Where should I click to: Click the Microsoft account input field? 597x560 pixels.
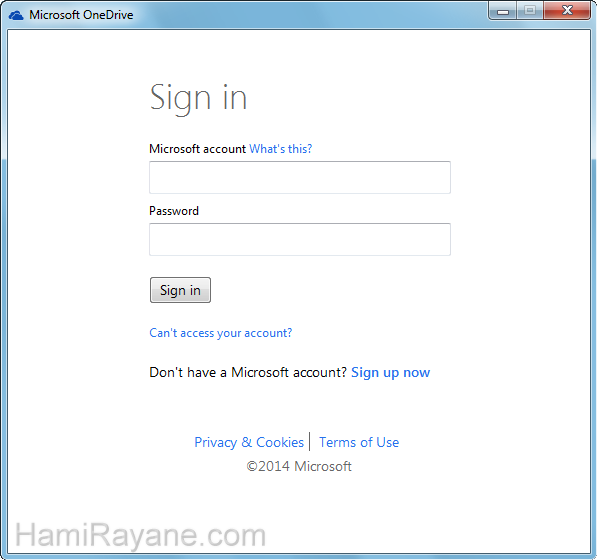(x=300, y=177)
